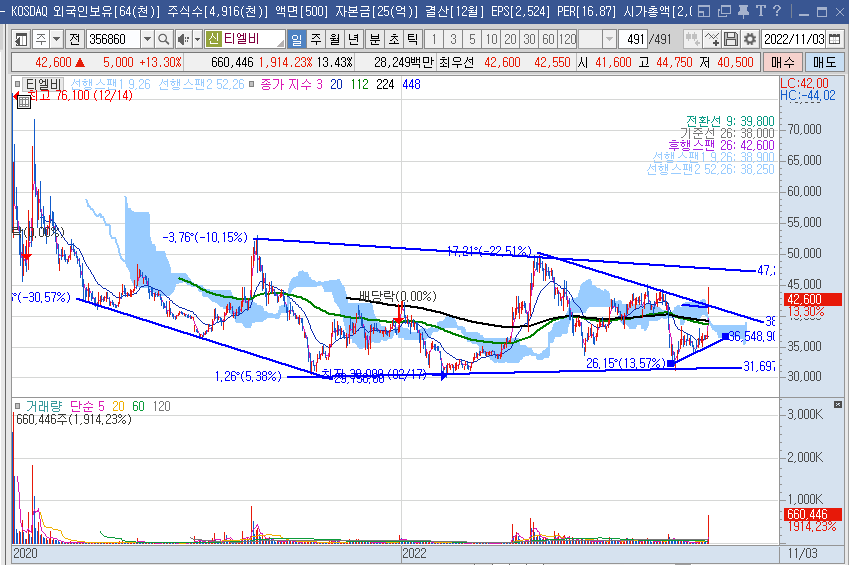Choose interval 60 button
Viewport: 849px width, 565px height.
point(548,39)
